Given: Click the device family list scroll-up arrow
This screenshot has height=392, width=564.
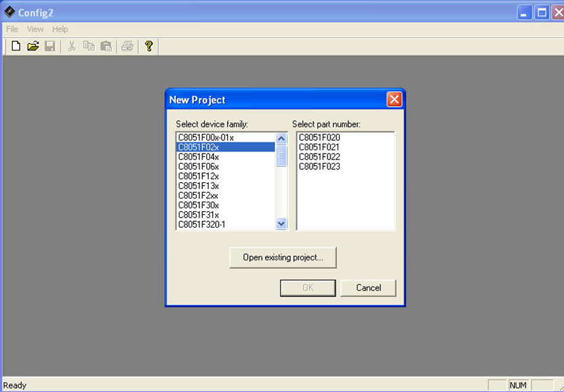Looking at the screenshot, I should point(281,138).
